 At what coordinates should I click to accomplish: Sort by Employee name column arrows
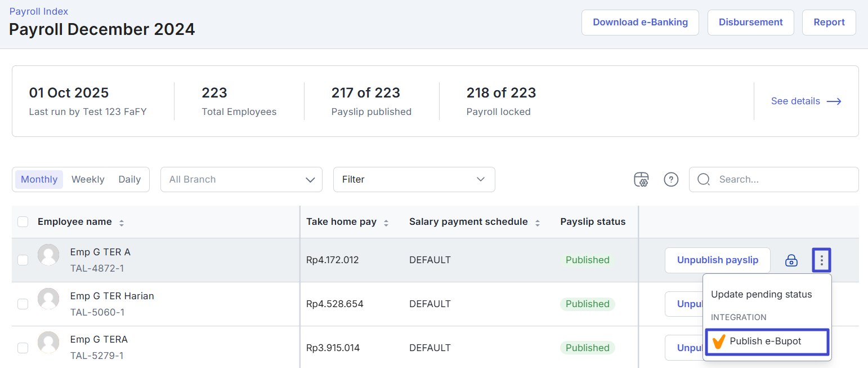[122, 223]
